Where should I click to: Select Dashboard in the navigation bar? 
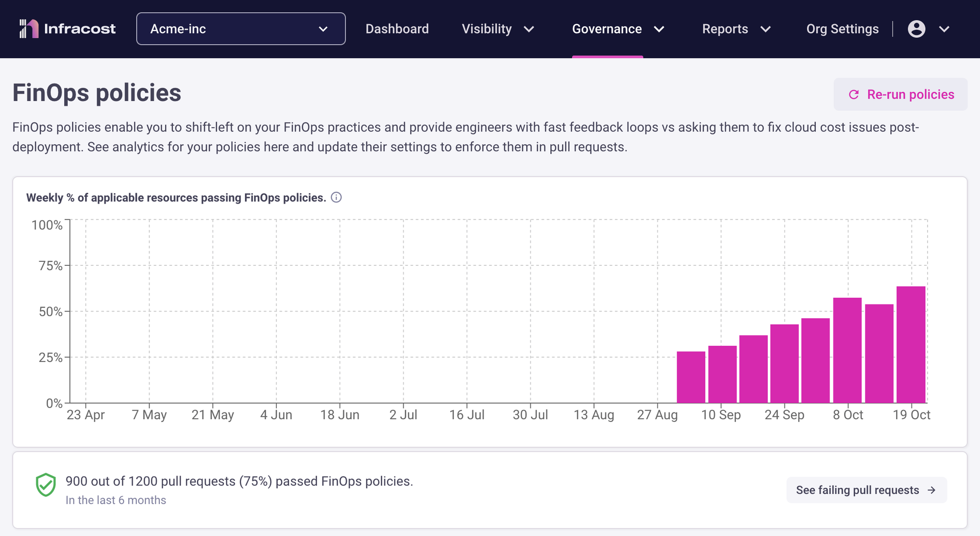pyautogui.click(x=397, y=29)
